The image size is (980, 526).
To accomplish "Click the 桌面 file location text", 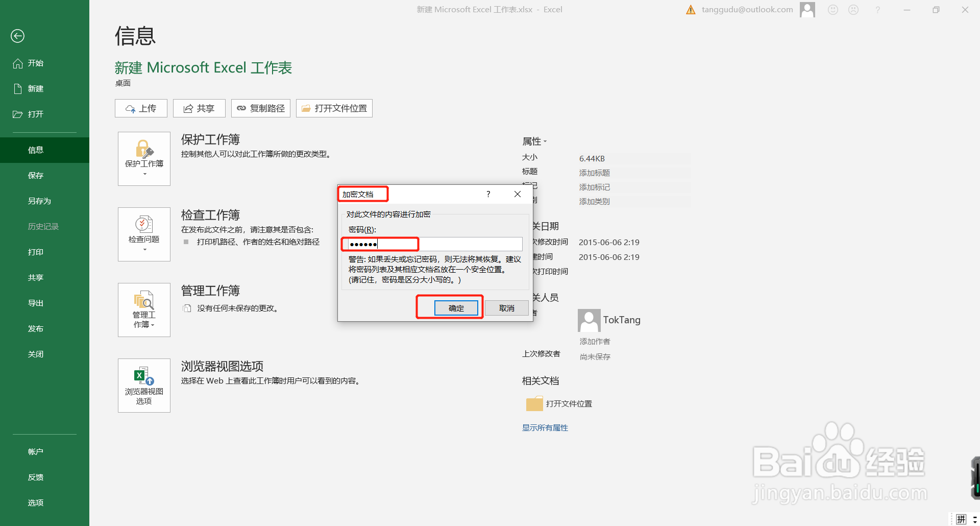I will (x=123, y=83).
